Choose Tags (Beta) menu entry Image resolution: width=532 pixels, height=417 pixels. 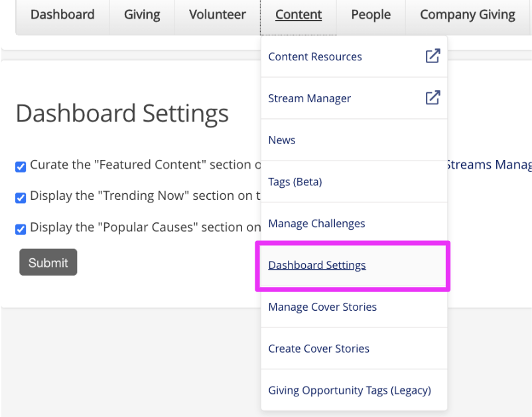pos(354,182)
